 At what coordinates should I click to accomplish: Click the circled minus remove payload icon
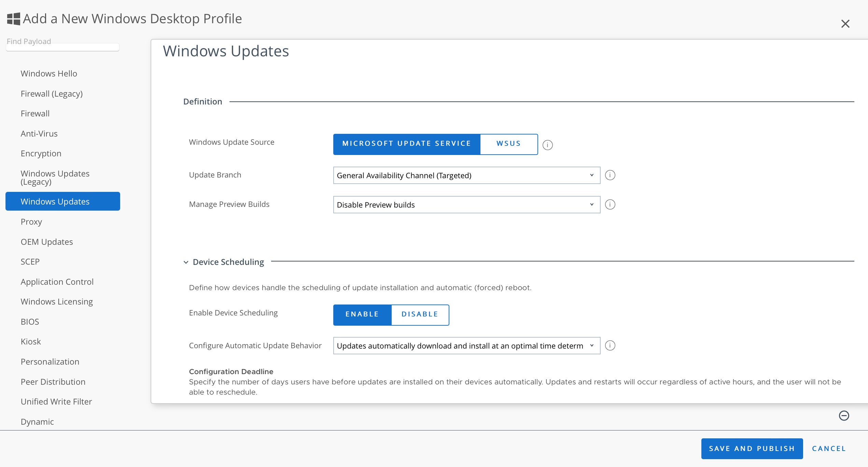tap(844, 415)
